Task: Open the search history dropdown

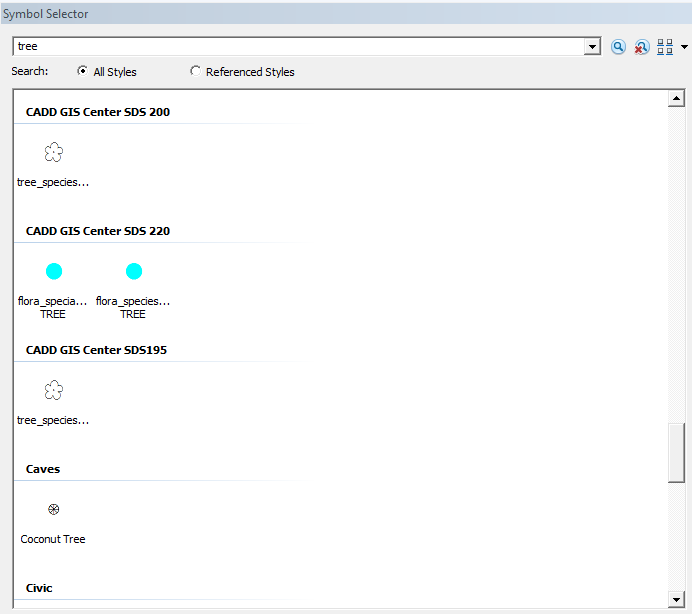Action: [592, 46]
